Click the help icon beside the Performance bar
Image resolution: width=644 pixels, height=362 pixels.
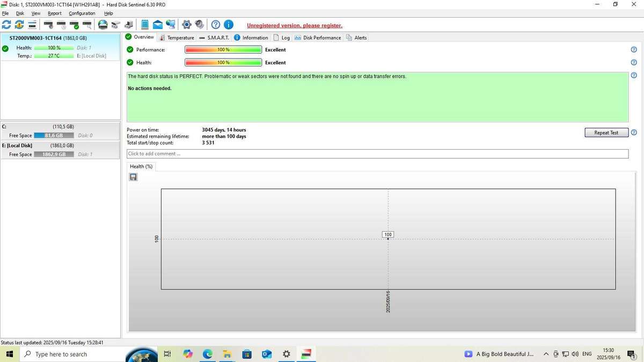pos(633,49)
